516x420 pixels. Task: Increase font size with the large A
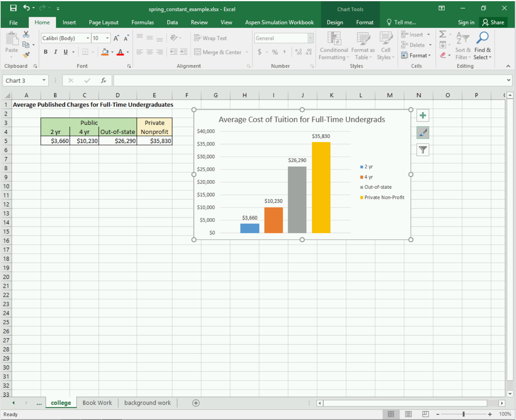[x=116, y=38]
